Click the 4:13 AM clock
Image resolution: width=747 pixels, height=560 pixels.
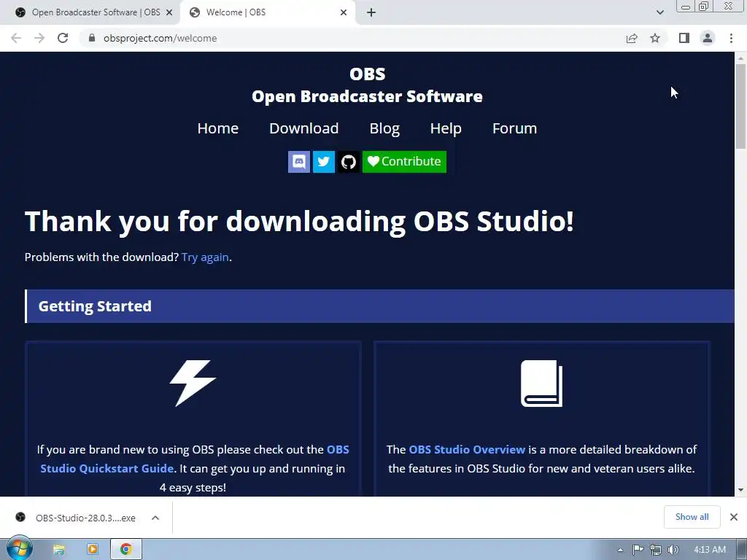click(x=709, y=550)
